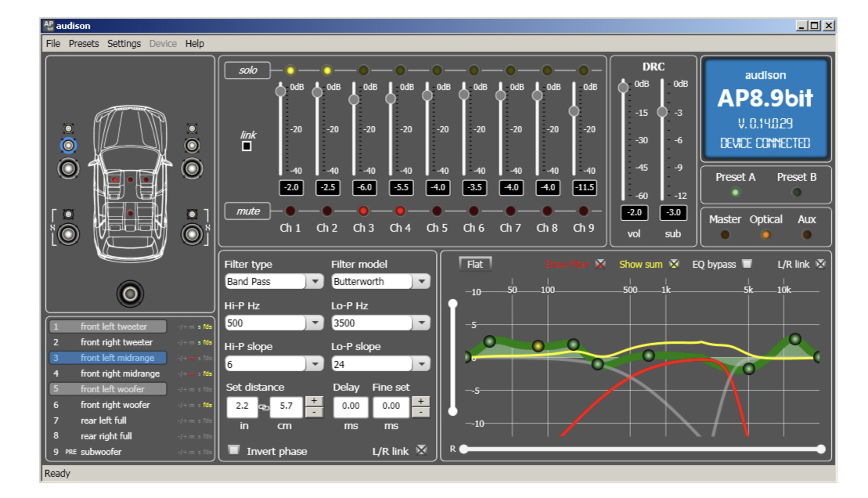Viewport: 868px width, 498px height.
Task: Open the Hi-P slope dropdown
Action: pyautogui.click(x=315, y=364)
